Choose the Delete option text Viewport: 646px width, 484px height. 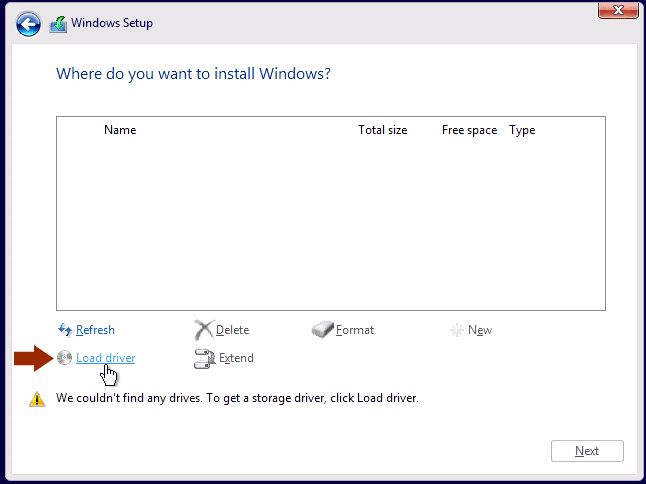[232, 330]
